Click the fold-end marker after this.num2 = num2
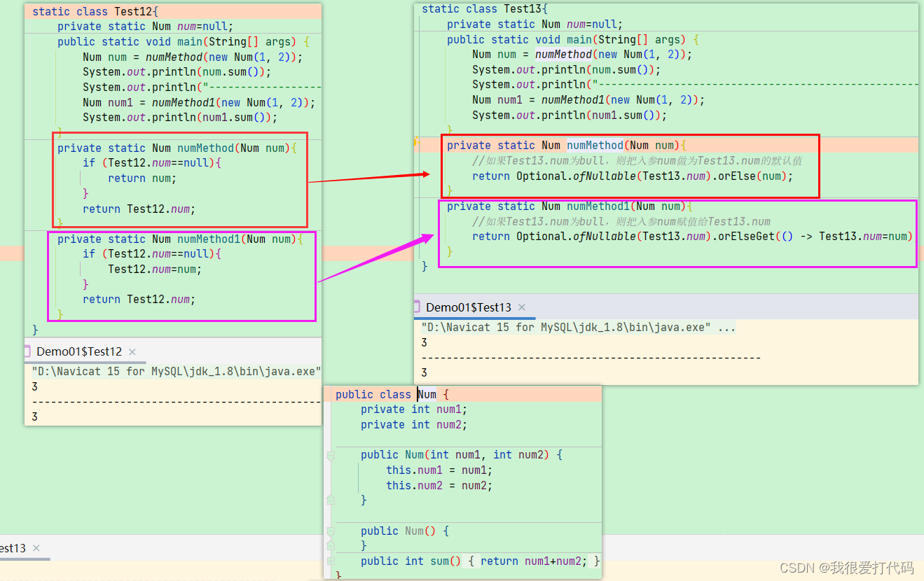Image resolution: width=924 pixels, height=581 pixels. [331, 500]
